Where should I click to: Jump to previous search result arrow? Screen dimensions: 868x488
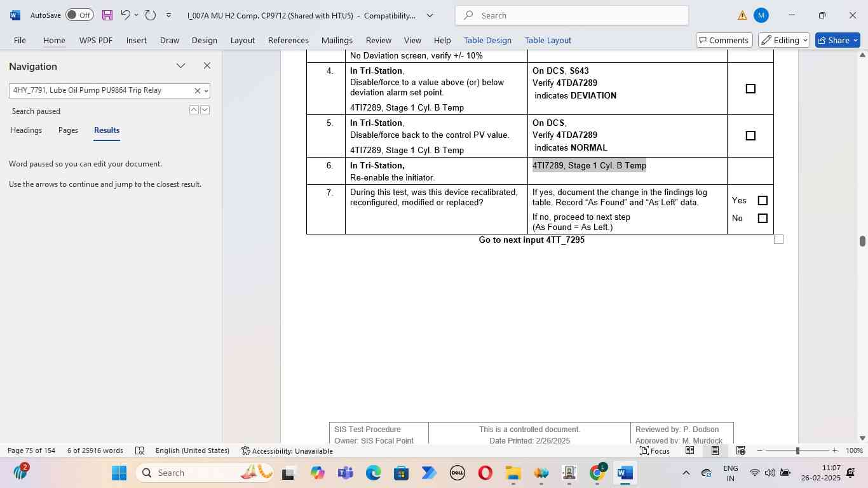coord(194,110)
